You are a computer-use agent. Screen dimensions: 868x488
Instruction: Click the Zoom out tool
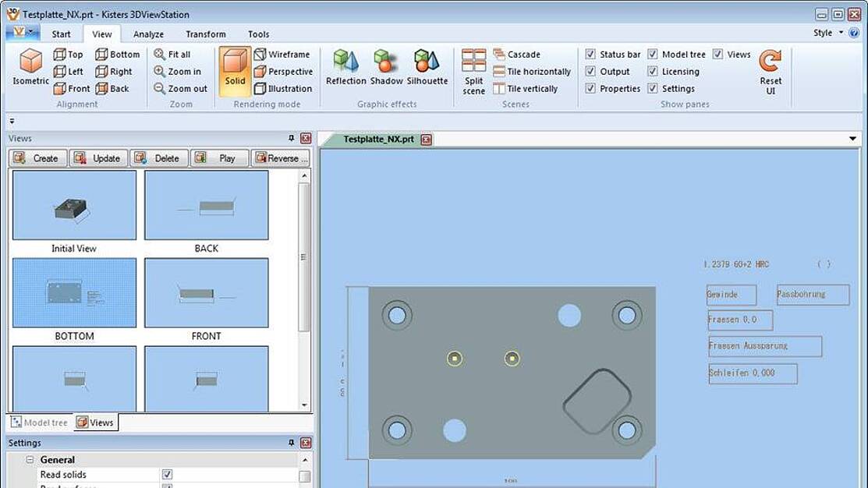[180, 89]
